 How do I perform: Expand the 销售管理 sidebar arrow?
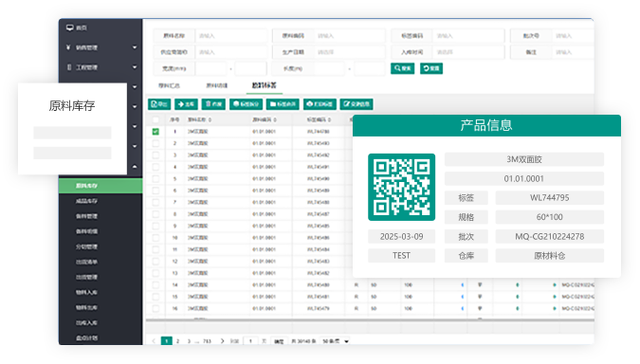tap(135, 47)
